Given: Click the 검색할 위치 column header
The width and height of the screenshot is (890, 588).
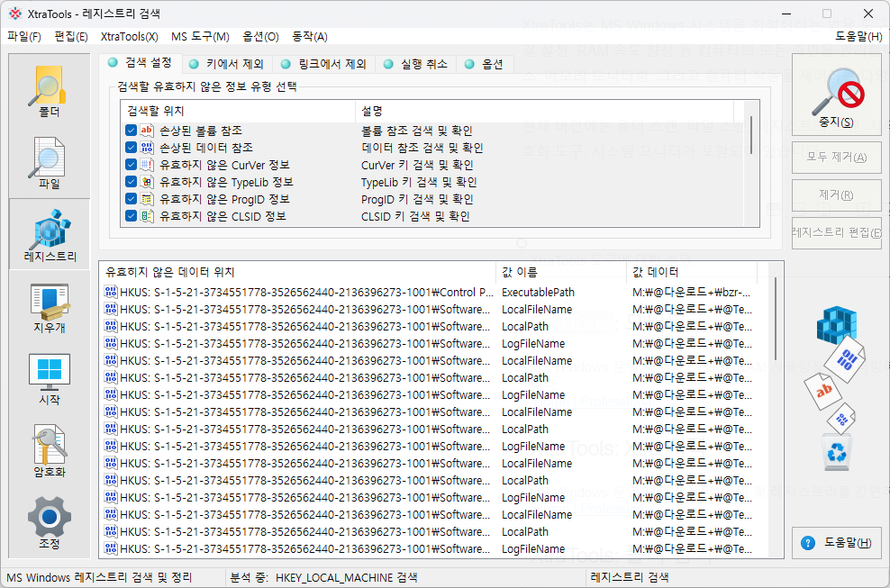Looking at the screenshot, I should 238,112.
